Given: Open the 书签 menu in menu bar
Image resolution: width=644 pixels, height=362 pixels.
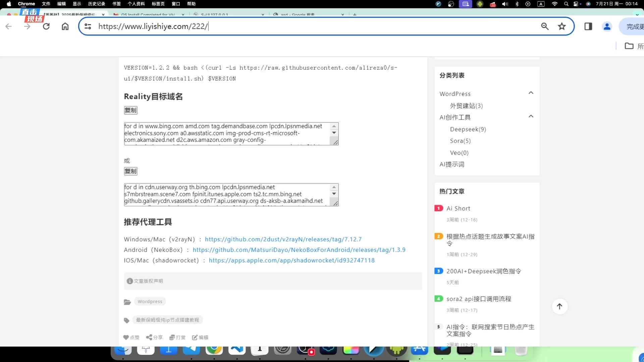Looking at the screenshot, I should point(116,4).
